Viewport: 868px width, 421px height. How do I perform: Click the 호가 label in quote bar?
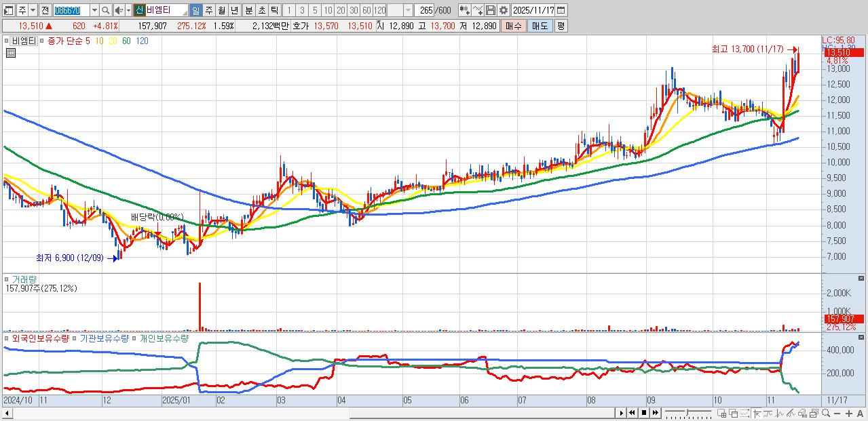[x=300, y=26]
